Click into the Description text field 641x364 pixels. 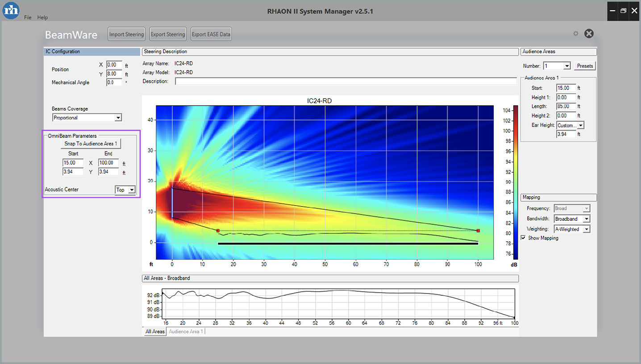tap(345, 82)
